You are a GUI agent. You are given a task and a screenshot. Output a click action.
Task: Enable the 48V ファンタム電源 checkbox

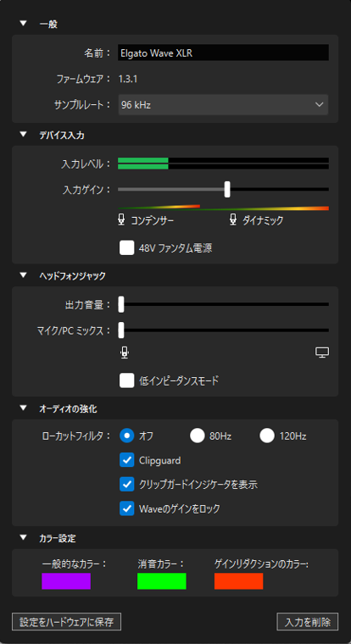point(127,248)
